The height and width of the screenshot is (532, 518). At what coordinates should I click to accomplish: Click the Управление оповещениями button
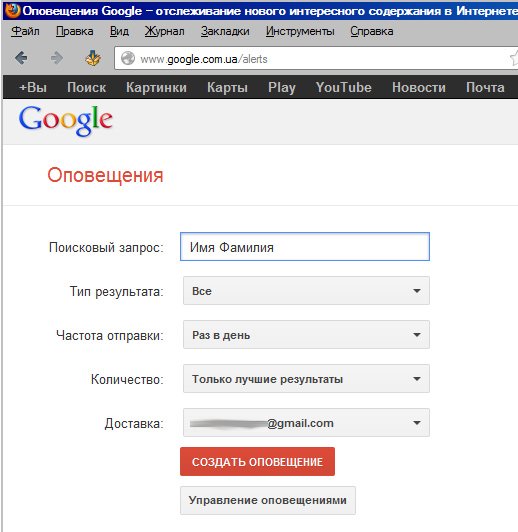point(268,500)
